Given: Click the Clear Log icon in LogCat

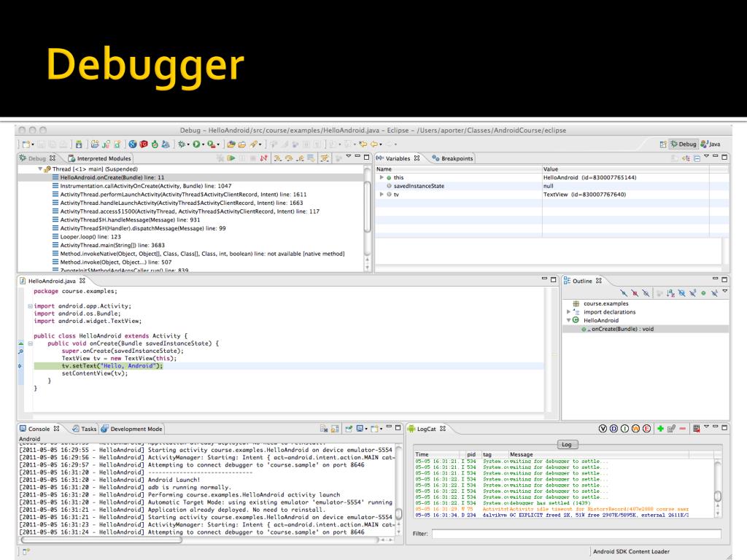Looking at the screenshot, I should 696,429.
